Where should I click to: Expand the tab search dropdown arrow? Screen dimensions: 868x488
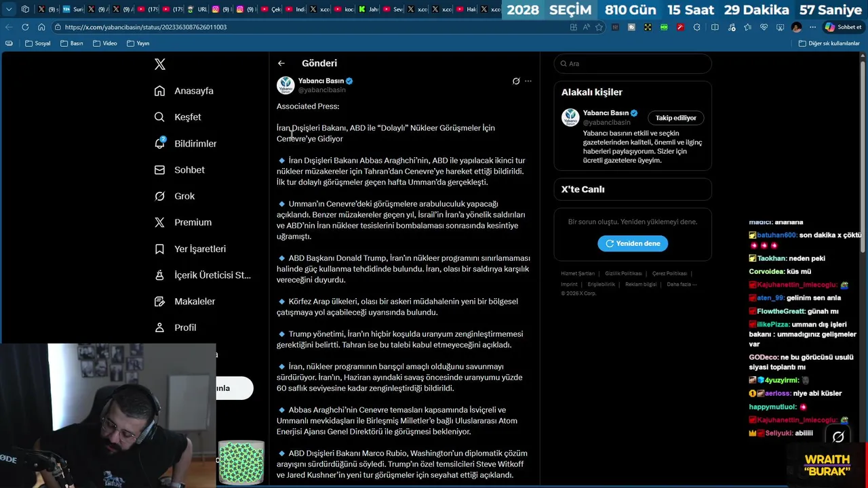pyautogui.click(x=9, y=9)
